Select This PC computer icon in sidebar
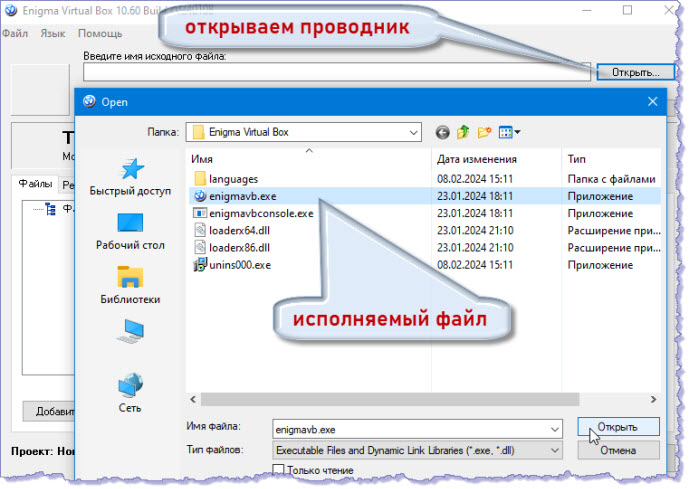Viewport: 690px width, 489px height. pos(130,331)
